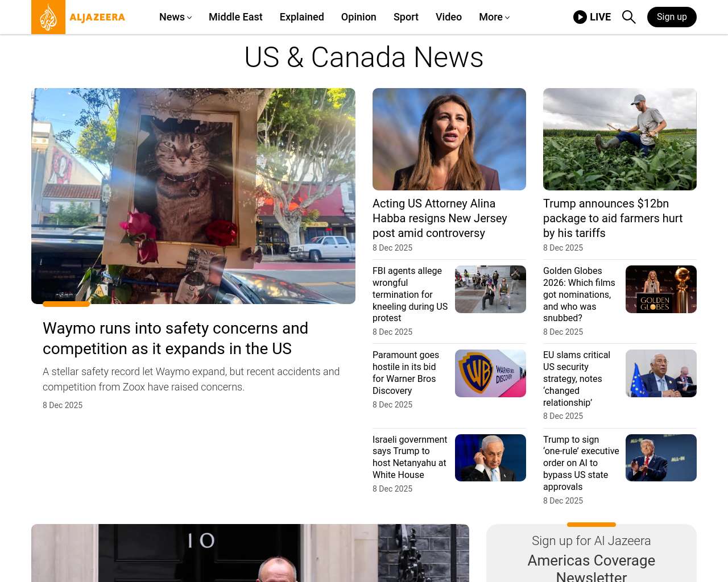728x582 pixels.
Task: Open the Waymo safety concerns headline
Action: 175,338
